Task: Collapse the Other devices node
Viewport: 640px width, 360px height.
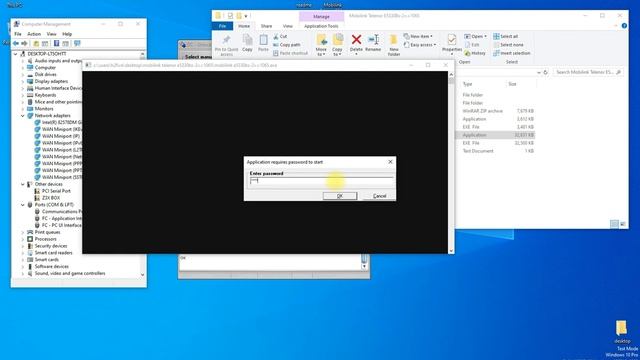Action: pos(23,184)
